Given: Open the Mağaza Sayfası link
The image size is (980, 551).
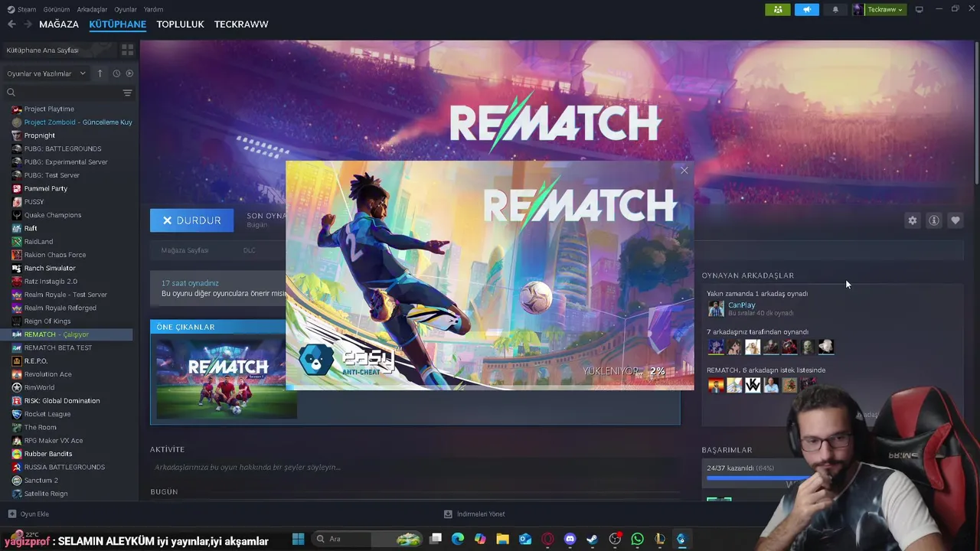Looking at the screenshot, I should 185,250.
